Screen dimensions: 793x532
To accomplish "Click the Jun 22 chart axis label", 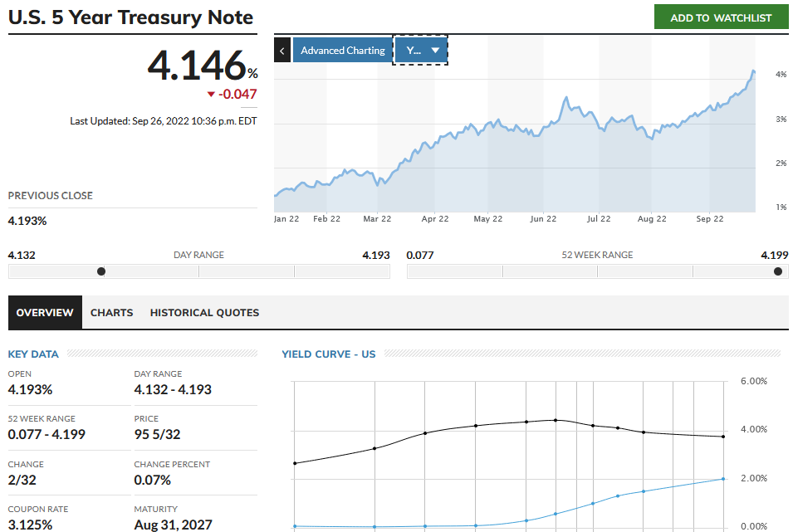I will click(543, 218).
